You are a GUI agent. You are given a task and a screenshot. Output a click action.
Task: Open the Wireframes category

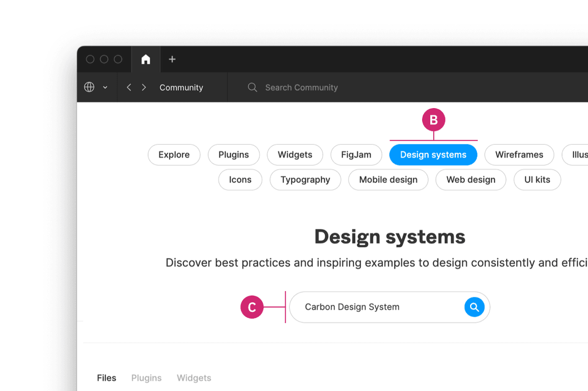[x=519, y=155]
